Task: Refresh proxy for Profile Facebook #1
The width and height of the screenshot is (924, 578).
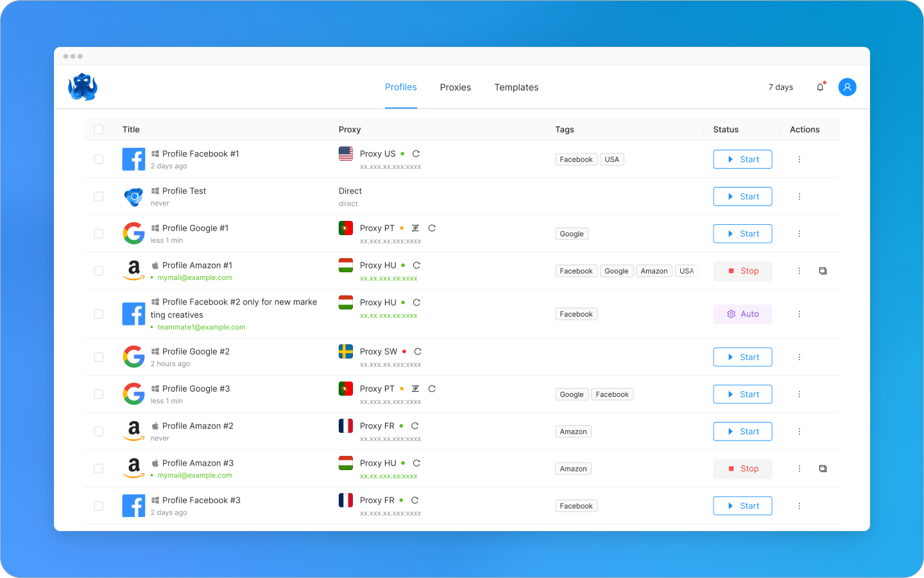Action: (416, 154)
